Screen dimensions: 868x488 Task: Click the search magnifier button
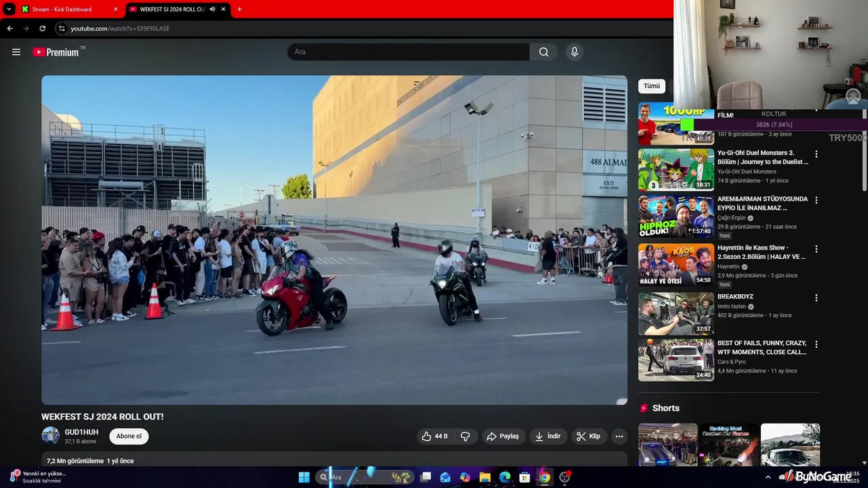(544, 52)
